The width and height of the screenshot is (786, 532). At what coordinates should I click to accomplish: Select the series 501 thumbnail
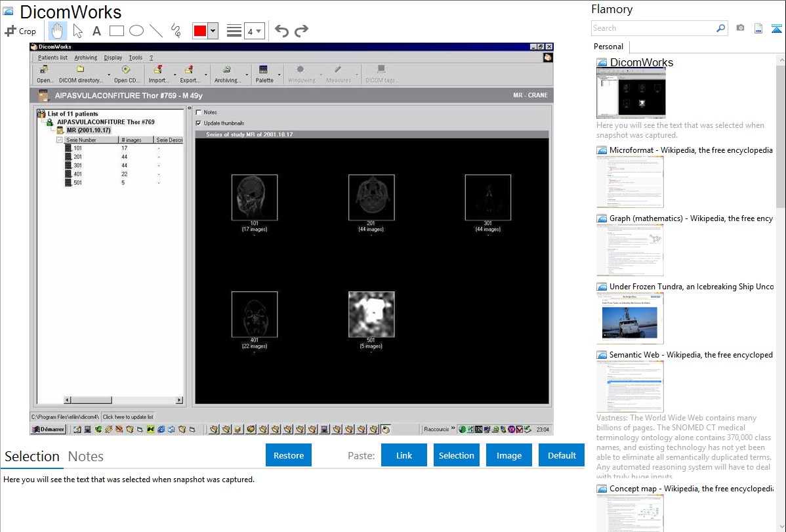pos(371,314)
